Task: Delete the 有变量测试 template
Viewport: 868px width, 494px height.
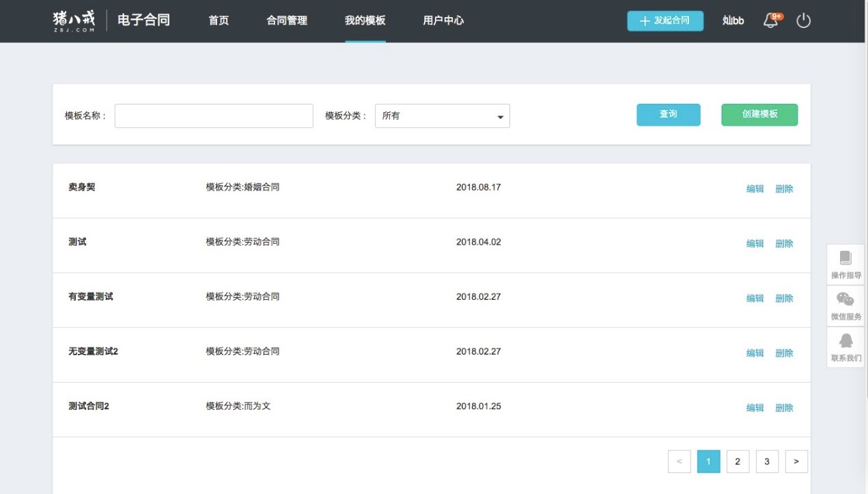Action: click(784, 298)
